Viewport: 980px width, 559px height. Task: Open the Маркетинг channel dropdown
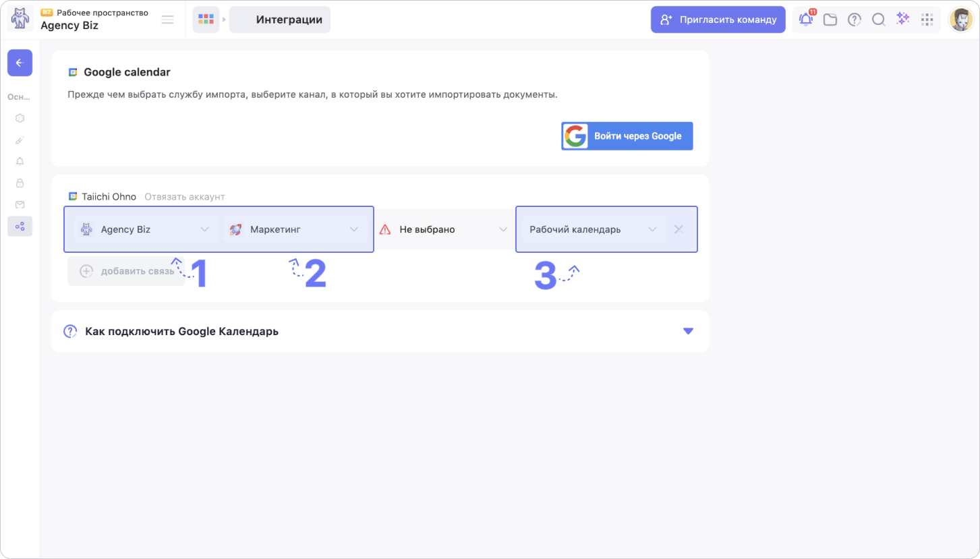(x=295, y=229)
